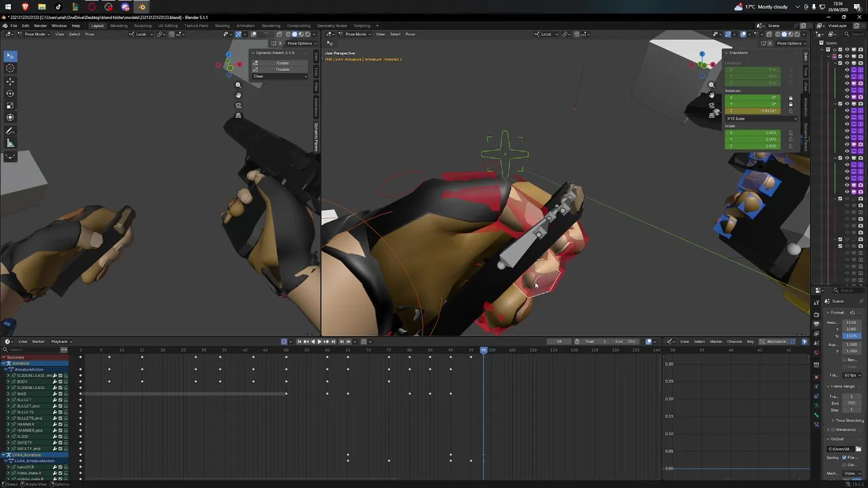Screen dimensions: 868x488
Task: Toggle auto keying record button
Action: tap(285, 342)
